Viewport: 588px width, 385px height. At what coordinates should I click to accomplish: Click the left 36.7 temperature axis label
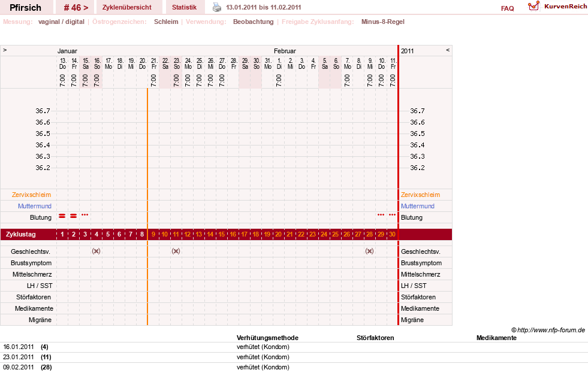pyautogui.click(x=43, y=111)
